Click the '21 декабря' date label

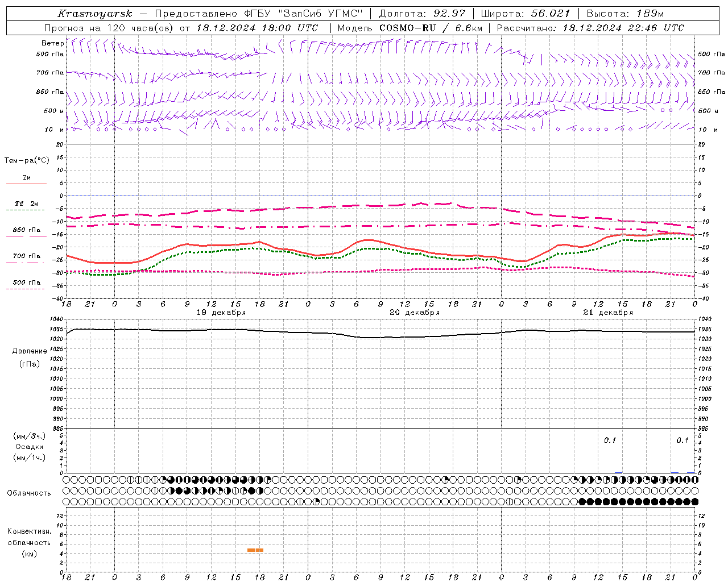pyautogui.click(x=608, y=313)
